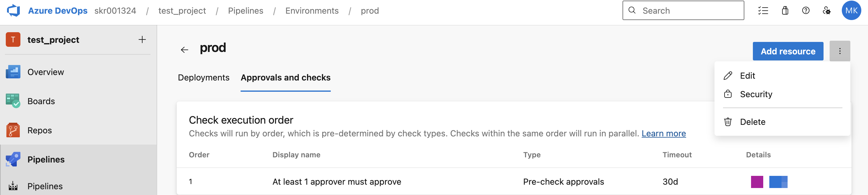
Task: Open the work items list icon
Action: tap(763, 11)
